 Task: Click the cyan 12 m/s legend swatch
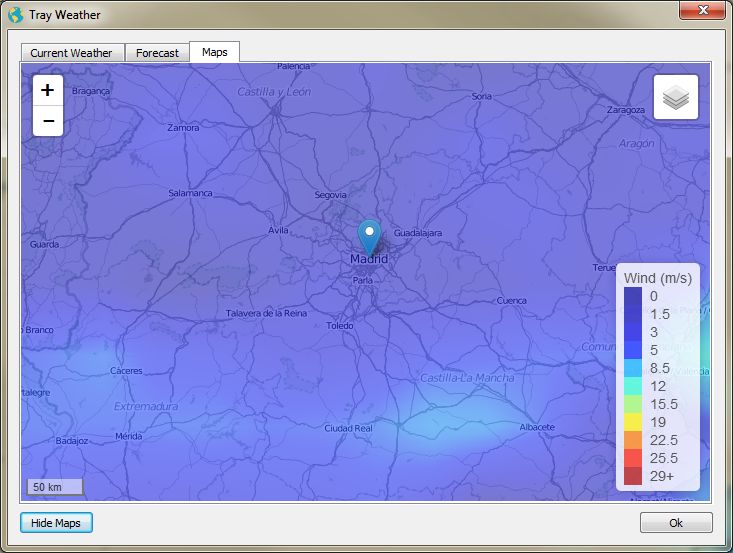[632, 386]
